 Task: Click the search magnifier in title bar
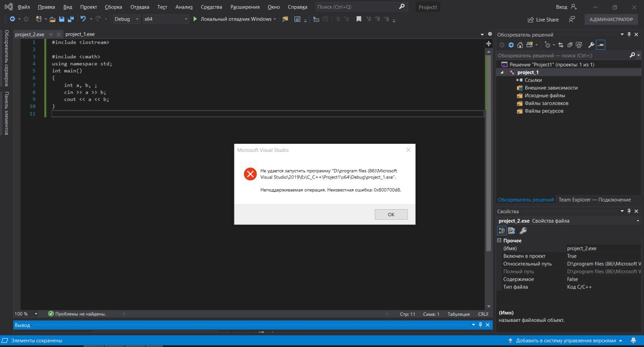pyautogui.click(x=401, y=7)
